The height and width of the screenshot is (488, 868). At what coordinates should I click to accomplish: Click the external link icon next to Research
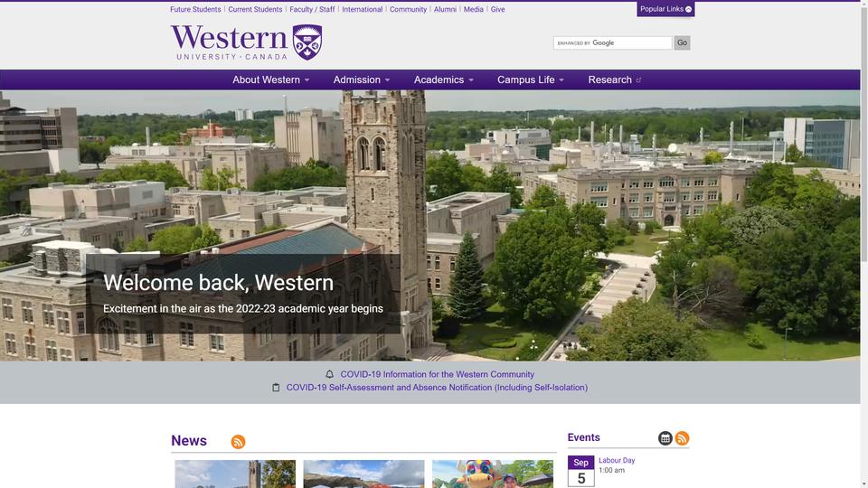pyautogui.click(x=638, y=80)
